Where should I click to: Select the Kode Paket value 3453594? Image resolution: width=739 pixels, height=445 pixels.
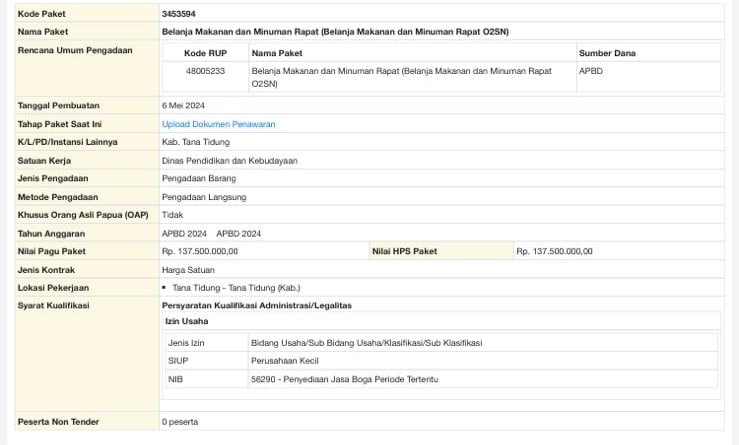pyautogui.click(x=179, y=14)
